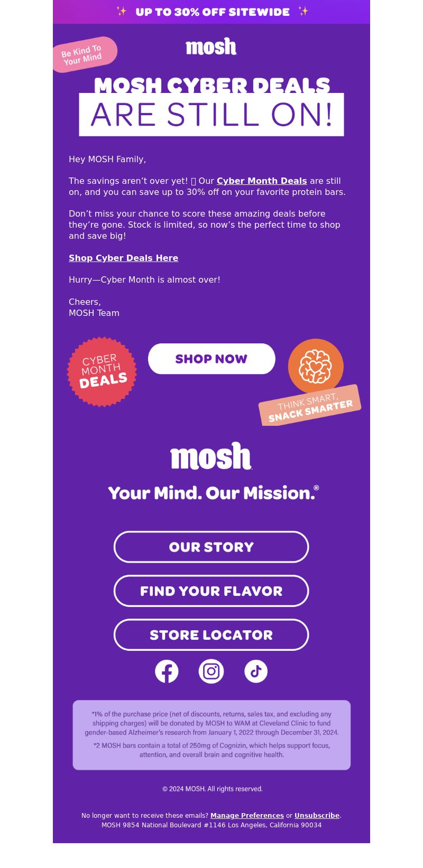
Task: Click the Shop Now button
Action: [x=212, y=359]
